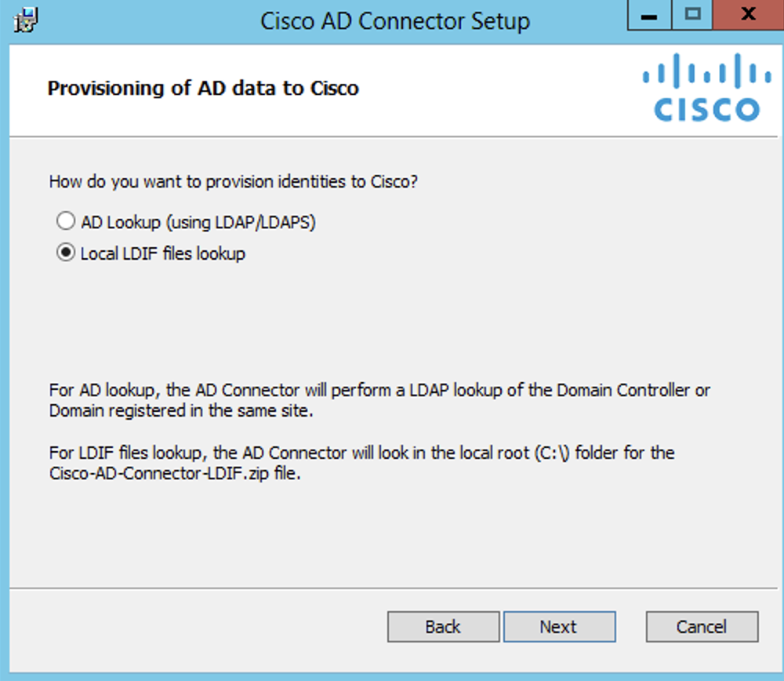The width and height of the screenshot is (784, 681).
Task: Select the Local LDIF files lookup radio
Action: pos(66,252)
